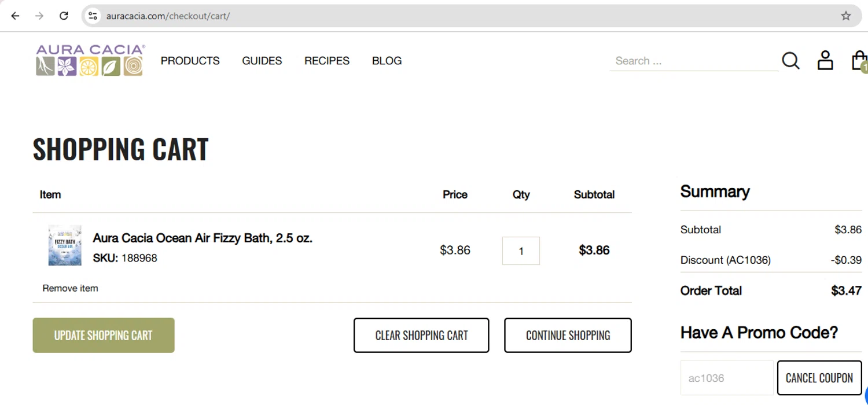This screenshot has height=405, width=868.
Task: Click the Ocean Air Fizzy Bath thumbnail
Action: pyautogui.click(x=65, y=245)
